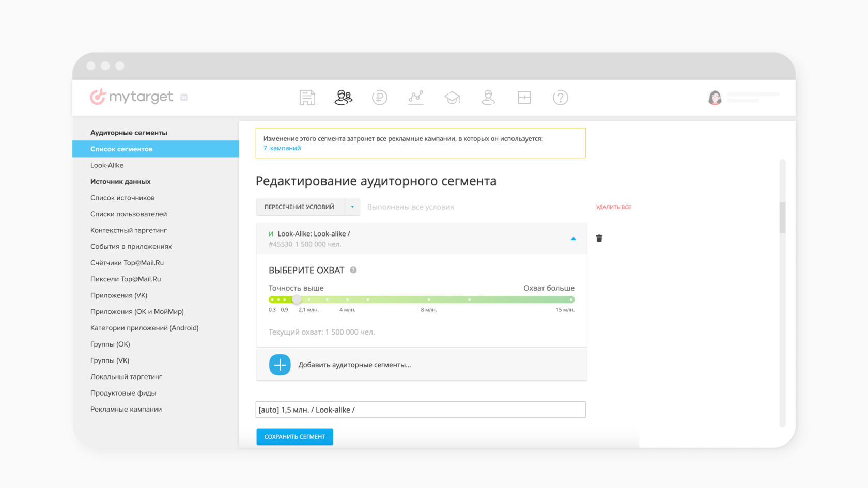The width and height of the screenshot is (868, 488).
Task: Open Look-Alike in sidebar
Action: 107,165
